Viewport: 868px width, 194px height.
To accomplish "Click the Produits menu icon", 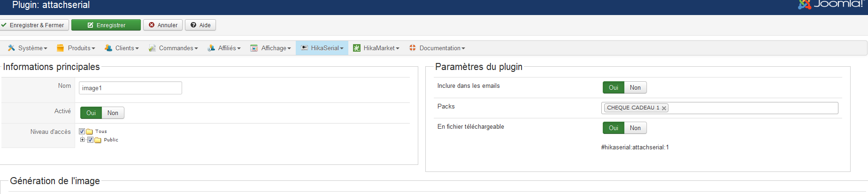I will pos(60,48).
